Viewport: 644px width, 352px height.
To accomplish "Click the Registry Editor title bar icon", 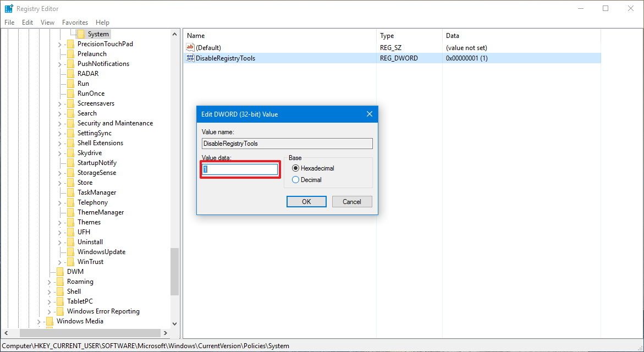I will (8, 8).
